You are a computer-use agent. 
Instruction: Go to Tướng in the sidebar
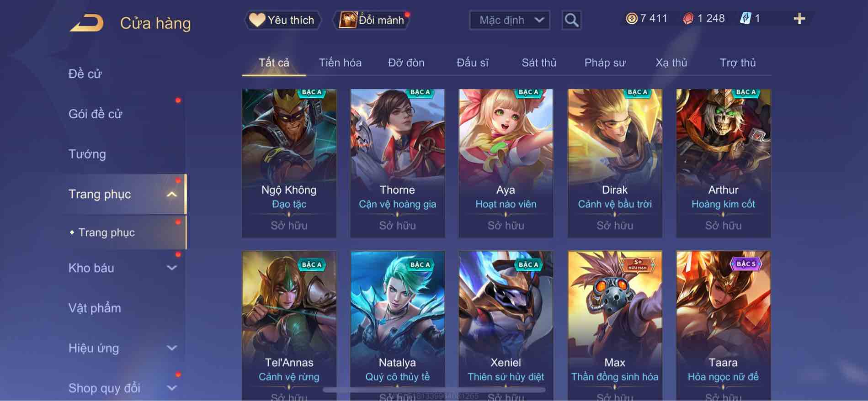point(87,154)
